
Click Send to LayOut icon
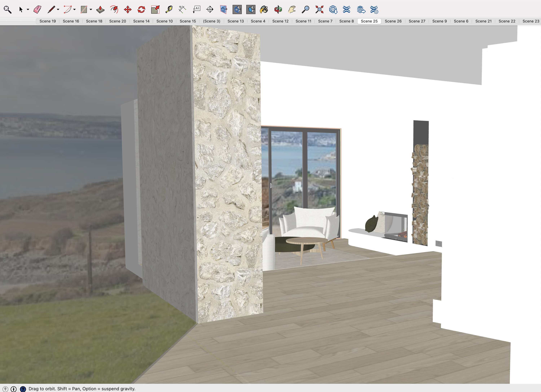coord(361,10)
